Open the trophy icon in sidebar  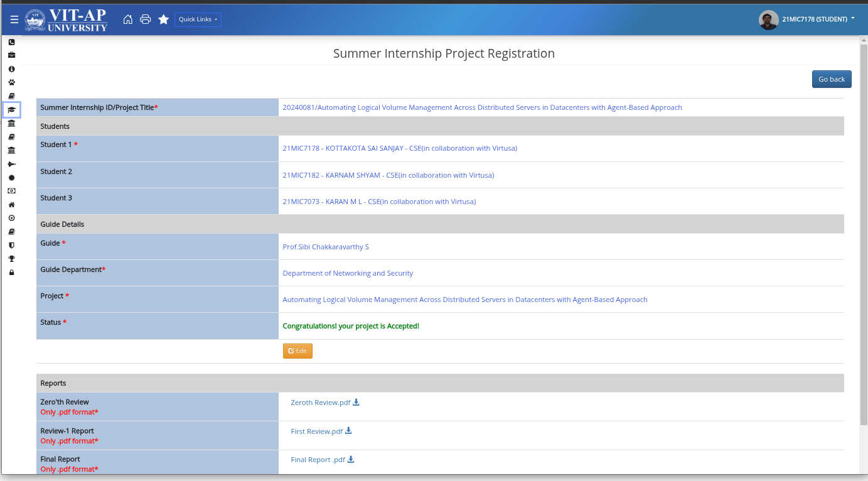[11, 259]
